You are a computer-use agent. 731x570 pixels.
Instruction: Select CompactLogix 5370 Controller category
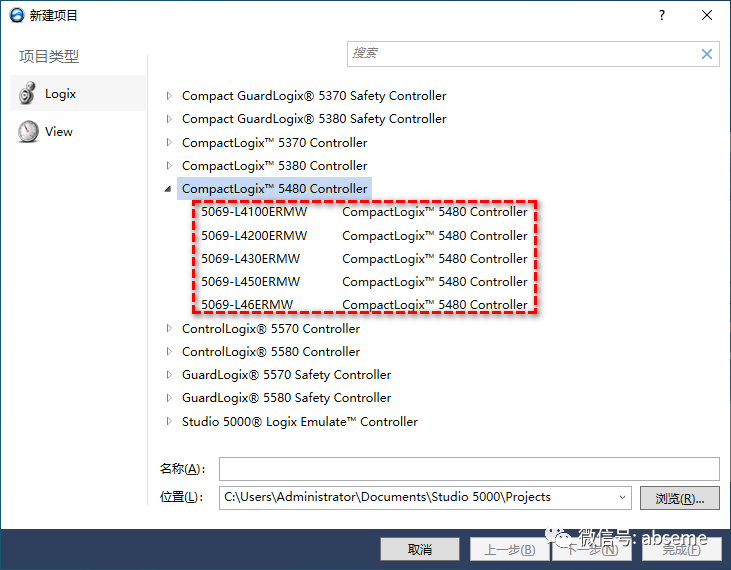pos(274,143)
